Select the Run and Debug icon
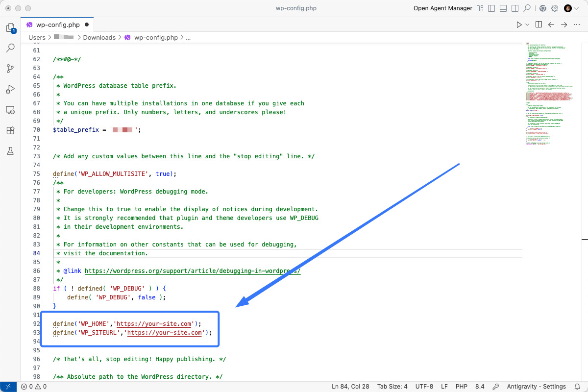The height and width of the screenshot is (392, 588). coord(10,89)
